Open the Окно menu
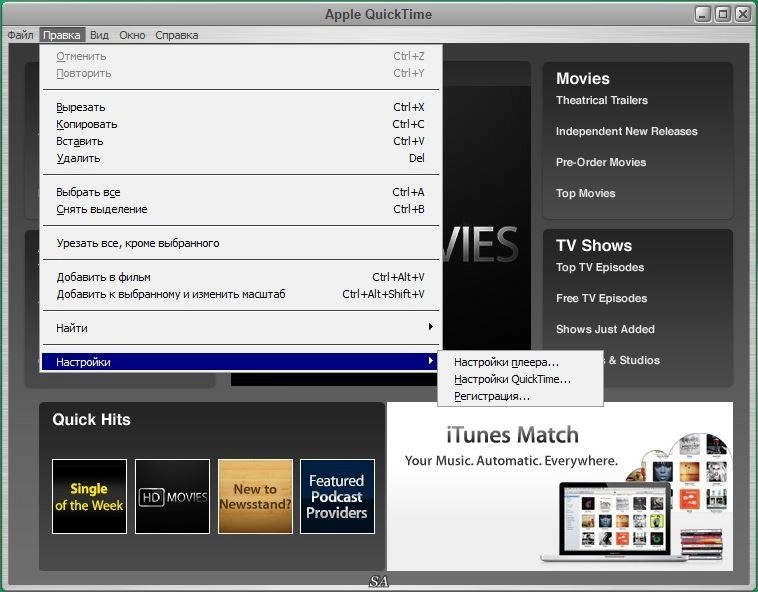Viewport: 758px width, 592px height. point(132,35)
